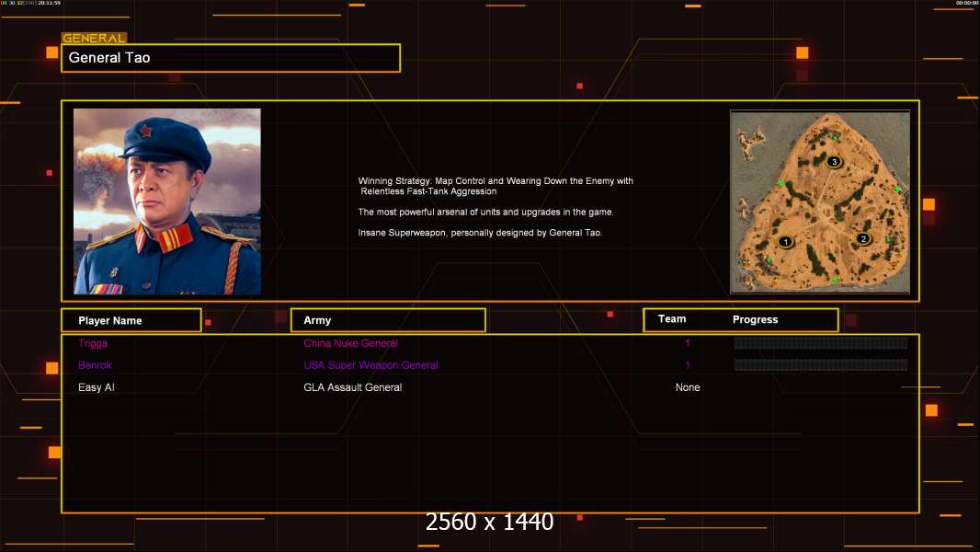Click the green marker above position 3
This screenshot has height=552, width=980.
pos(836,137)
